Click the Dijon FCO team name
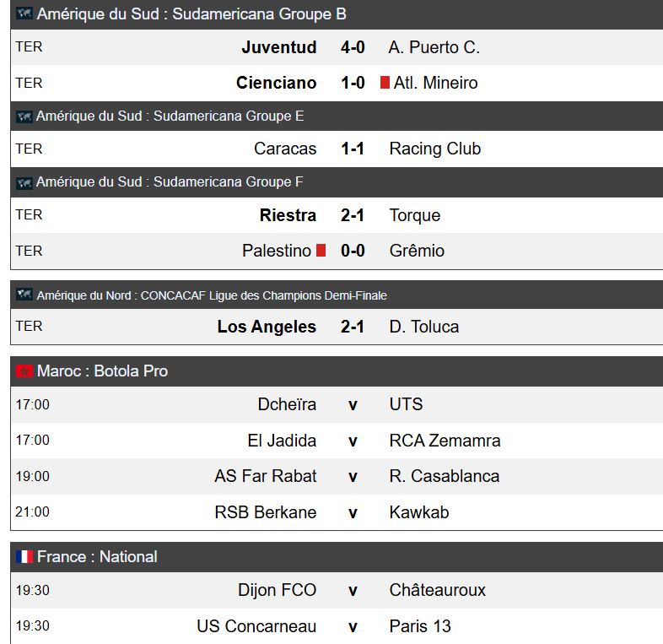This screenshot has width=663, height=644. coord(277,590)
